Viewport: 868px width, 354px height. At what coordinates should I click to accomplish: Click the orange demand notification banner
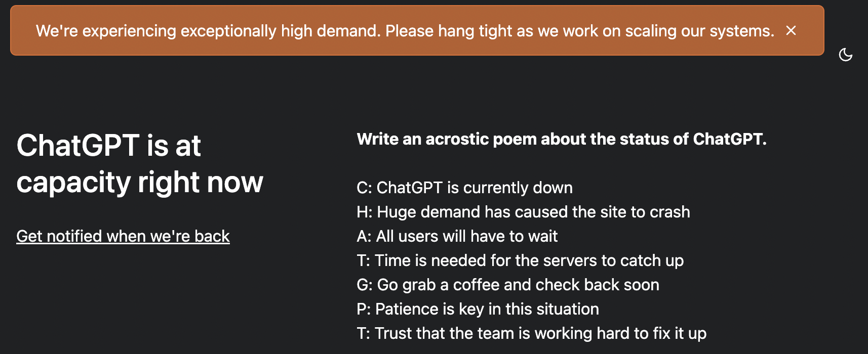[x=405, y=30]
